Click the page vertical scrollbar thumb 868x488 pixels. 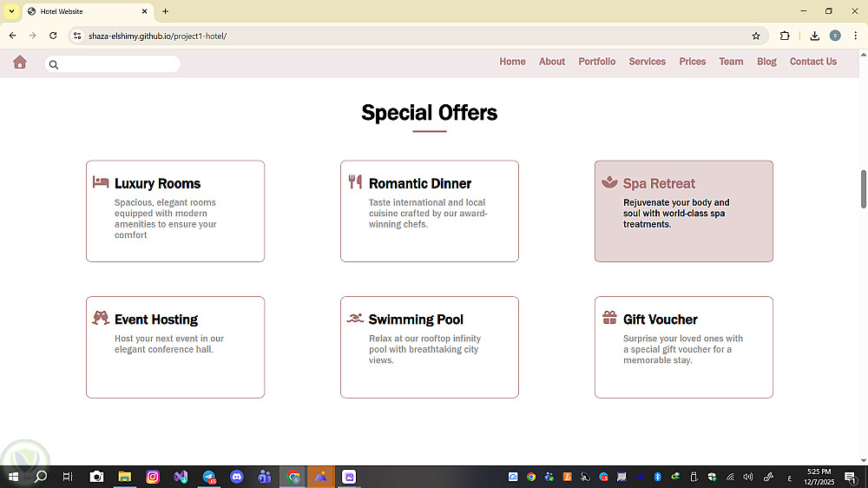864,189
